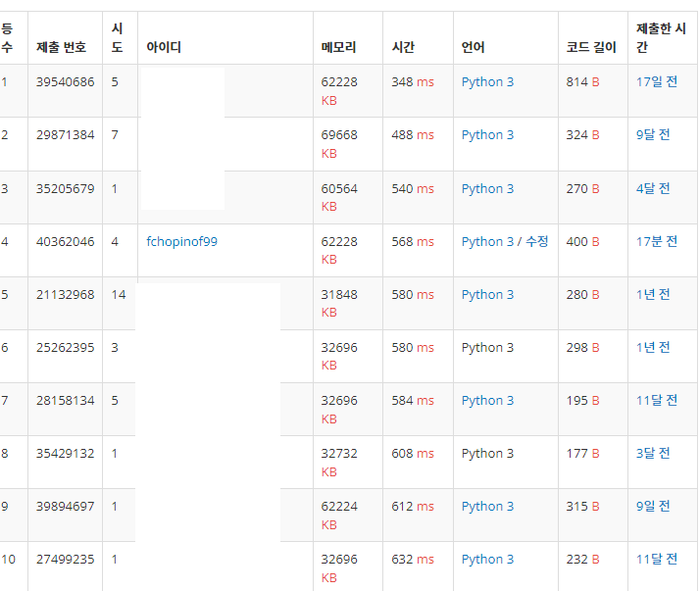Image resolution: width=700 pixels, height=591 pixels.
Task: Click the 232 B code length value
Action: pos(582,560)
